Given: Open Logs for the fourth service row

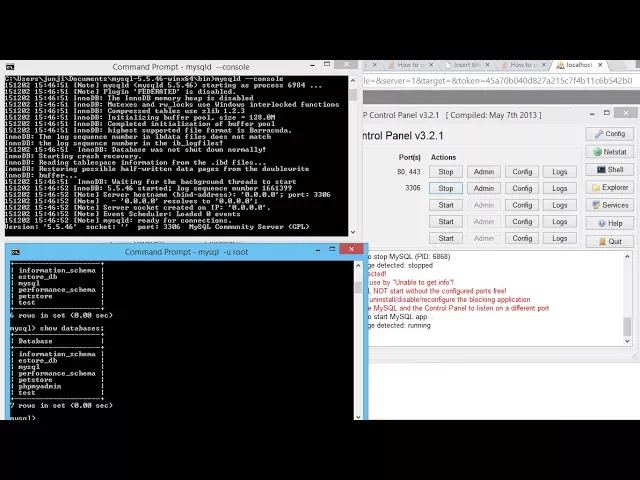Looking at the screenshot, I should click(x=560, y=222).
